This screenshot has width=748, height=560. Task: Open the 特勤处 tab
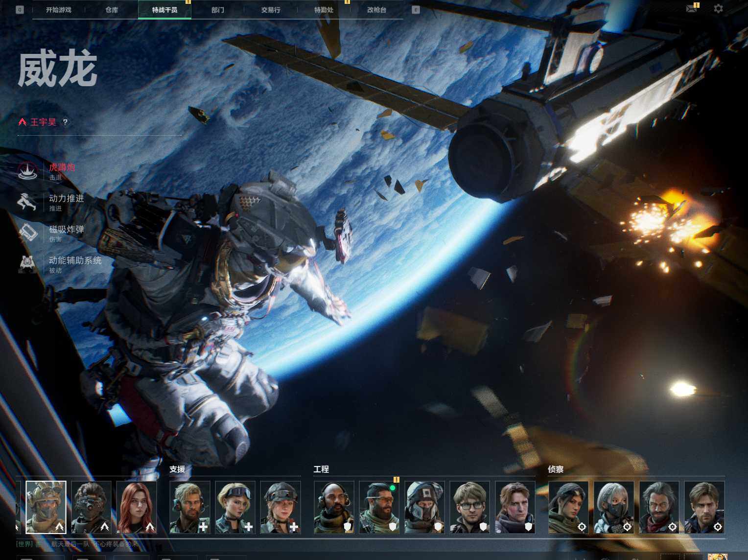click(x=324, y=10)
